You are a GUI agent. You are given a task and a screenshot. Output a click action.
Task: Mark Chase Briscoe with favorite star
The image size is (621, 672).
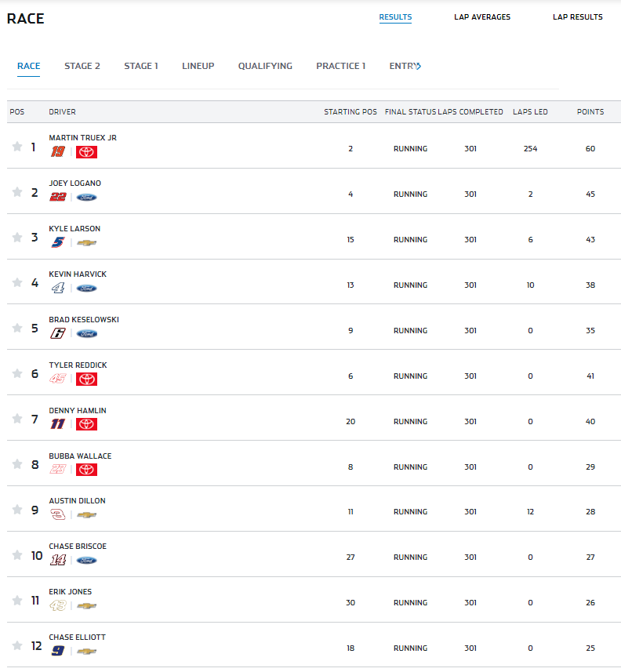point(17,555)
